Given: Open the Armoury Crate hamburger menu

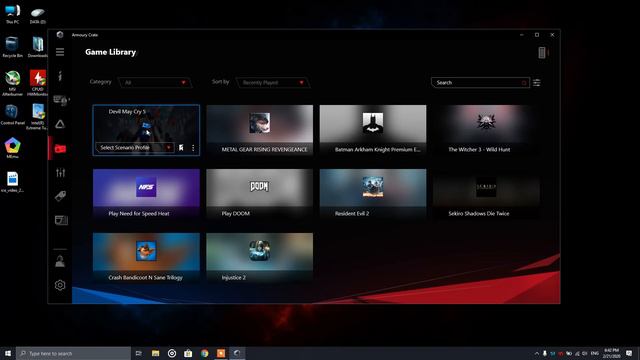Looking at the screenshot, I should (60, 52).
